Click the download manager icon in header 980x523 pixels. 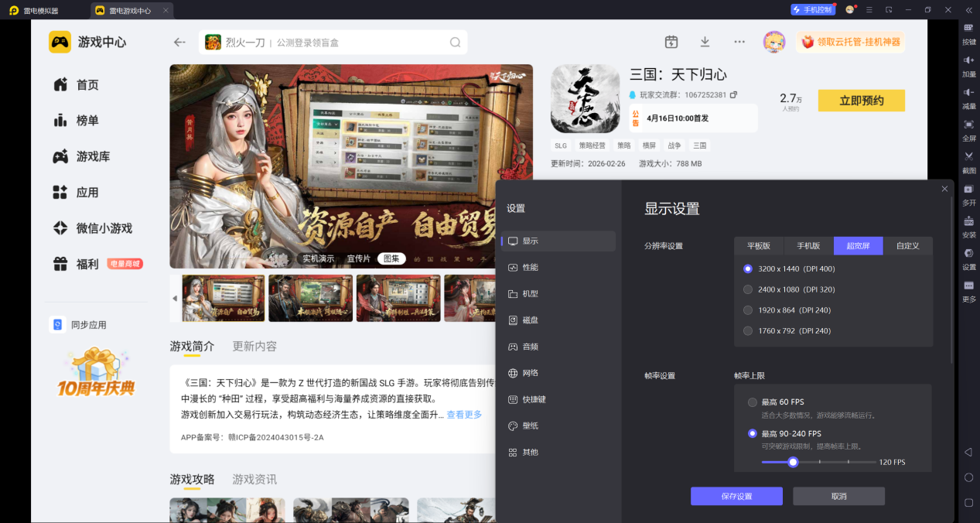[x=705, y=42]
